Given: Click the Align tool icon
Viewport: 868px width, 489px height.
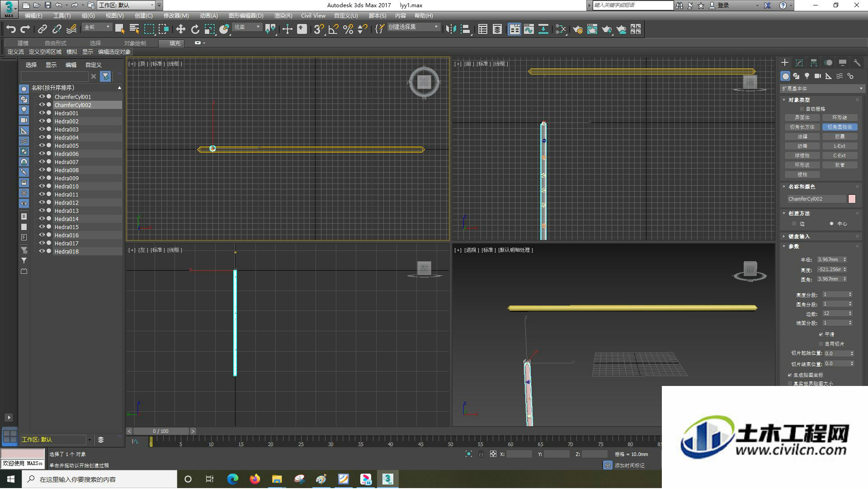Looking at the screenshot, I should [x=465, y=29].
